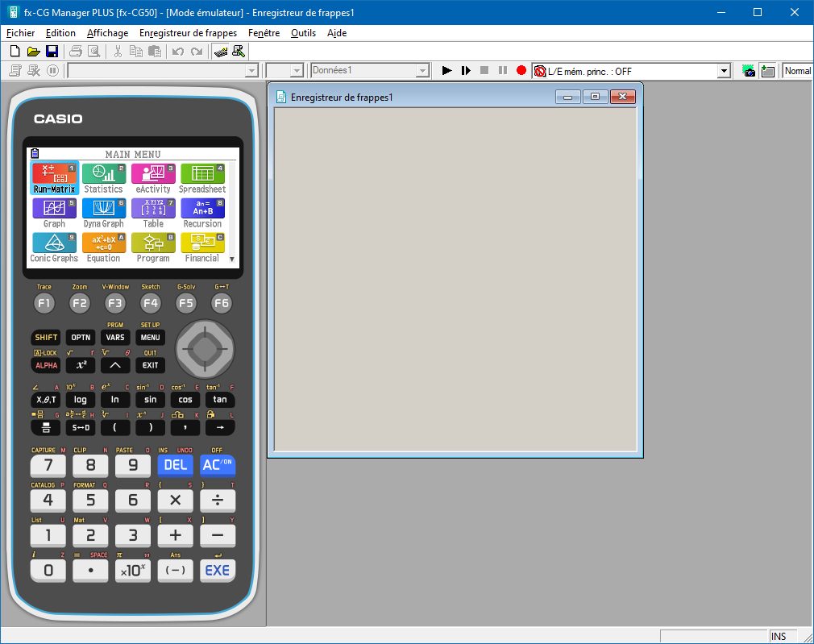Tap the calculator SHIFT key
Viewport: 814px width, 644px height.
pyautogui.click(x=46, y=338)
